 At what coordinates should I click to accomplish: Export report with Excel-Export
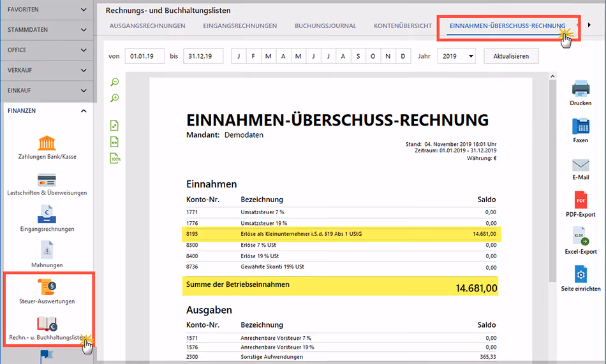[x=580, y=240]
